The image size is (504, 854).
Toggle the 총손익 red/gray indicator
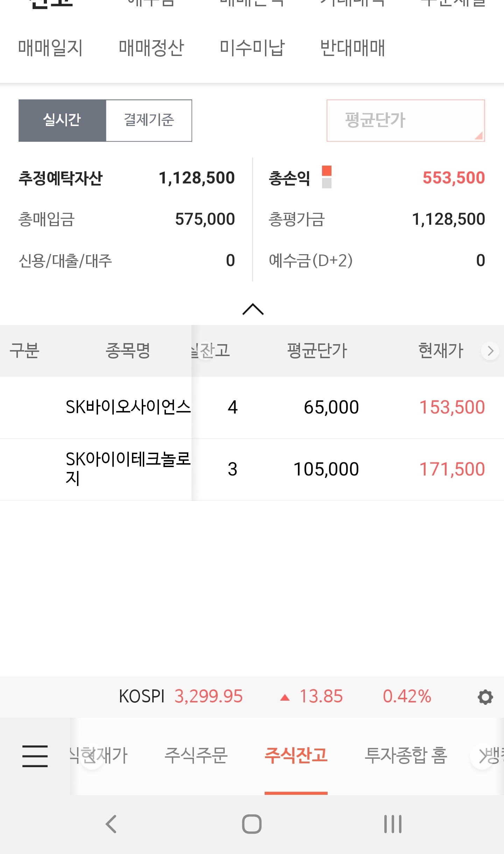point(327,177)
